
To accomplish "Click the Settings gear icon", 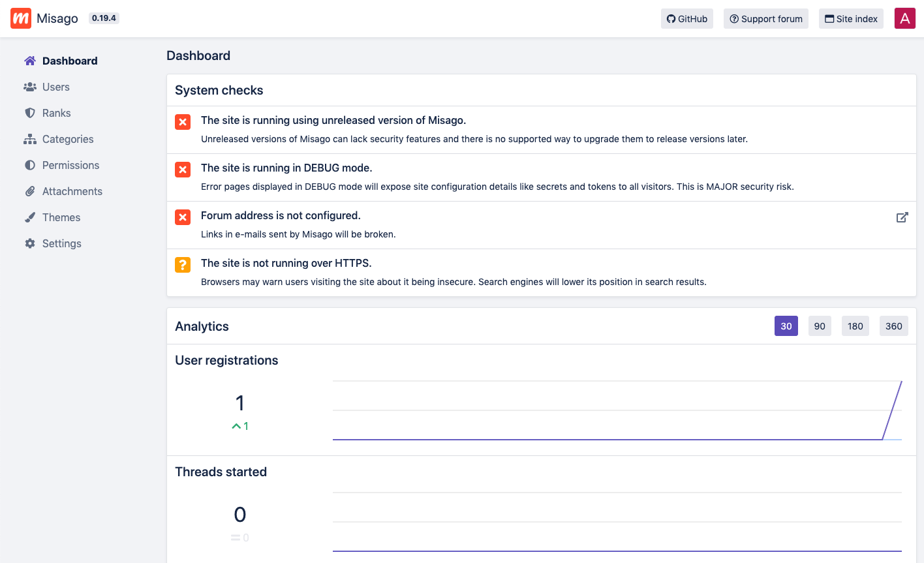I will pos(30,243).
